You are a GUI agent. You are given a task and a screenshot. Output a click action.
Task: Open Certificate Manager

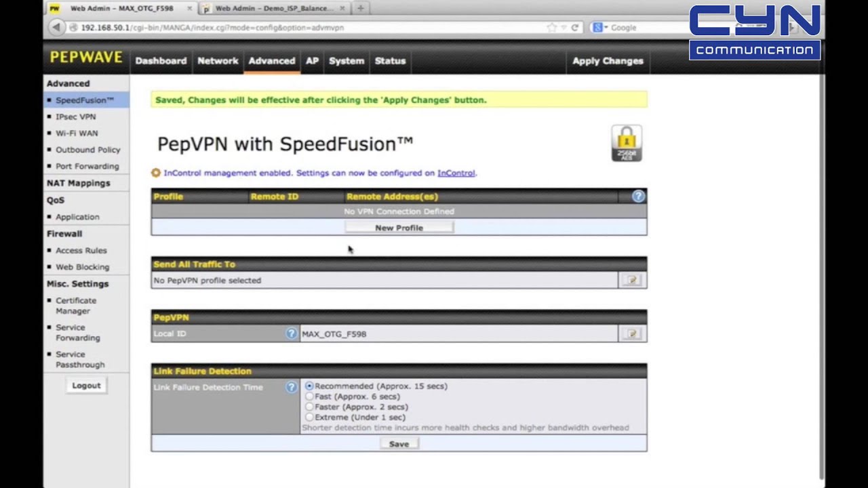[x=75, y=306]
